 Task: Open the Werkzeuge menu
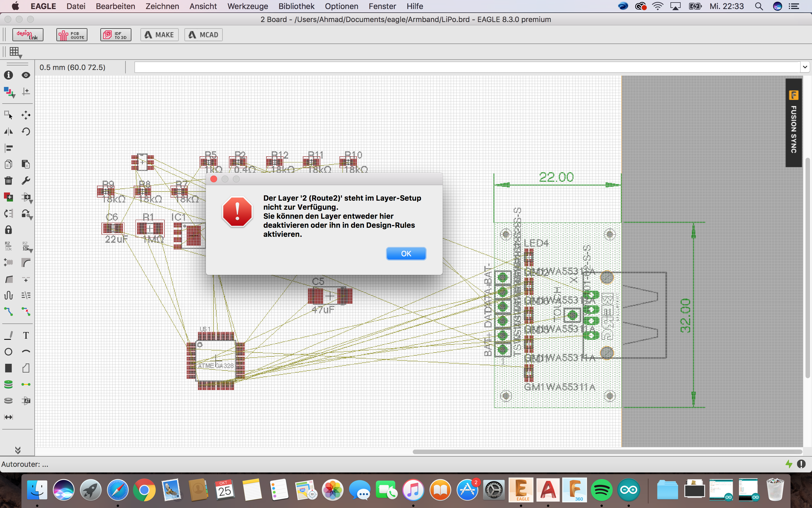[x=248, y=6]
